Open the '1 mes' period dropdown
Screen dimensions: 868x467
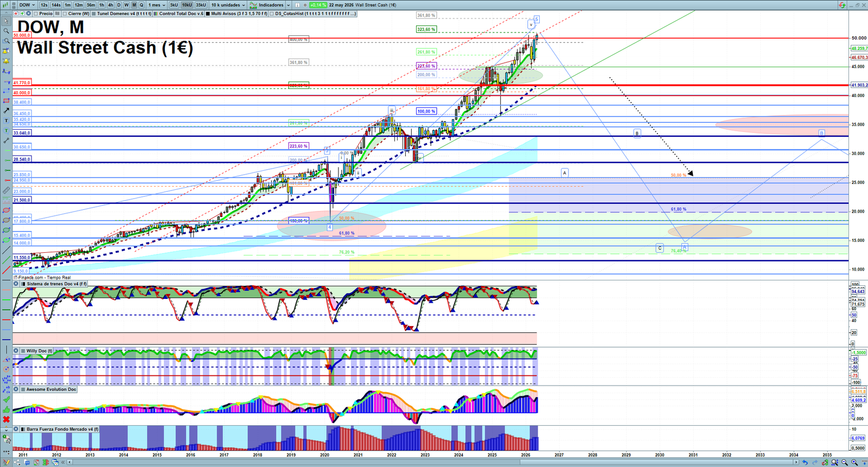(x=157, y=5)
